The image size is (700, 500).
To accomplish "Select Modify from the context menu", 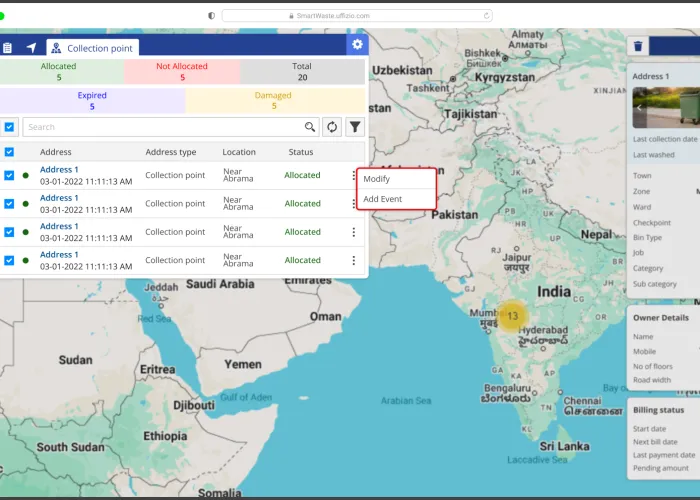I will [x=377, y=179].
